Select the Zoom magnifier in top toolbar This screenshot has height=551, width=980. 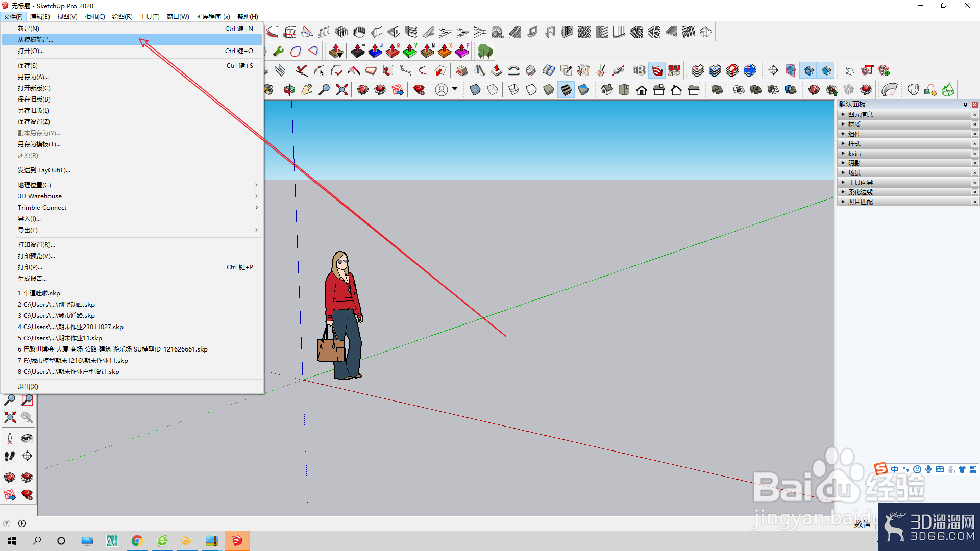pos(324,90)
